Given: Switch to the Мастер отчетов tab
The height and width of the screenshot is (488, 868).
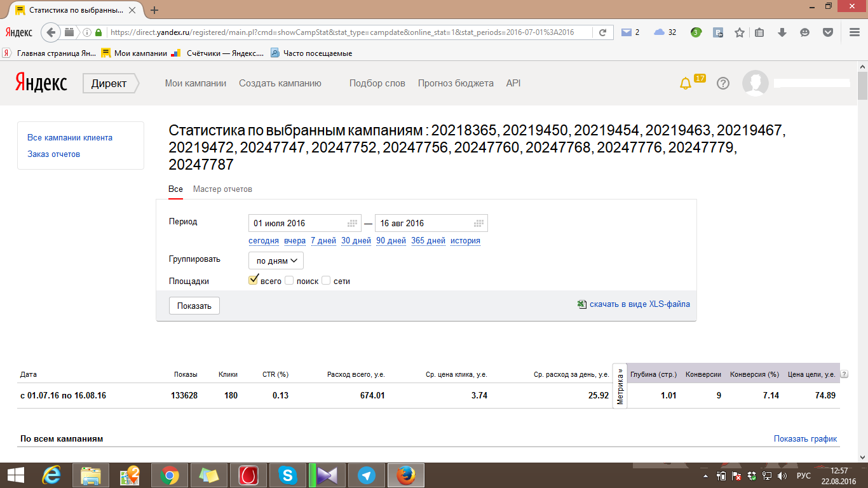Looking at the screenshot, I should point(222,189).
